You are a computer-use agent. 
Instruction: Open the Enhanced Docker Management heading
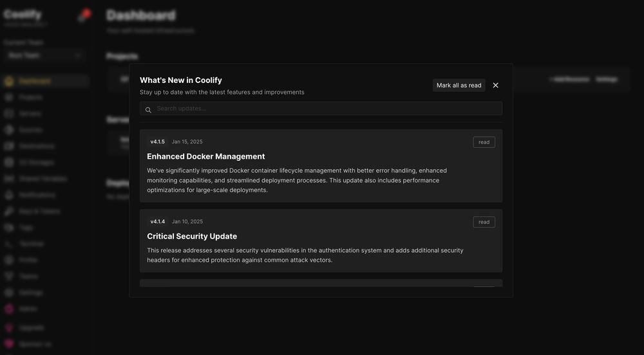206,156
